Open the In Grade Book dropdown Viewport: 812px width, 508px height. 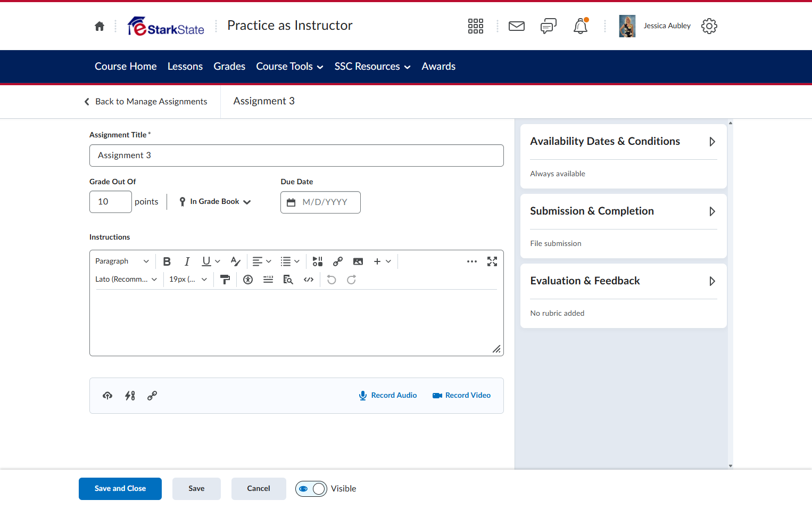pyautogui.click(x=215, y=202)
